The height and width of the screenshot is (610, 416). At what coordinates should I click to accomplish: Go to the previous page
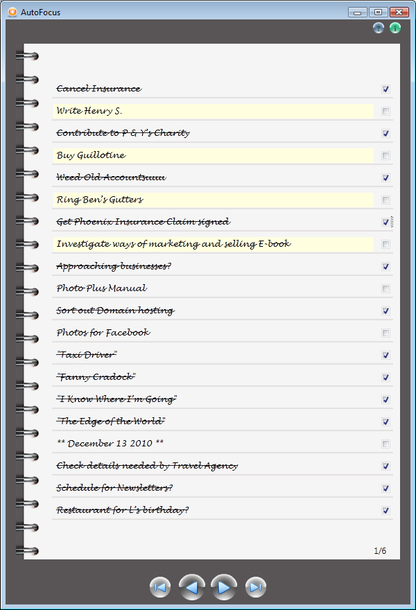(192, 587)
